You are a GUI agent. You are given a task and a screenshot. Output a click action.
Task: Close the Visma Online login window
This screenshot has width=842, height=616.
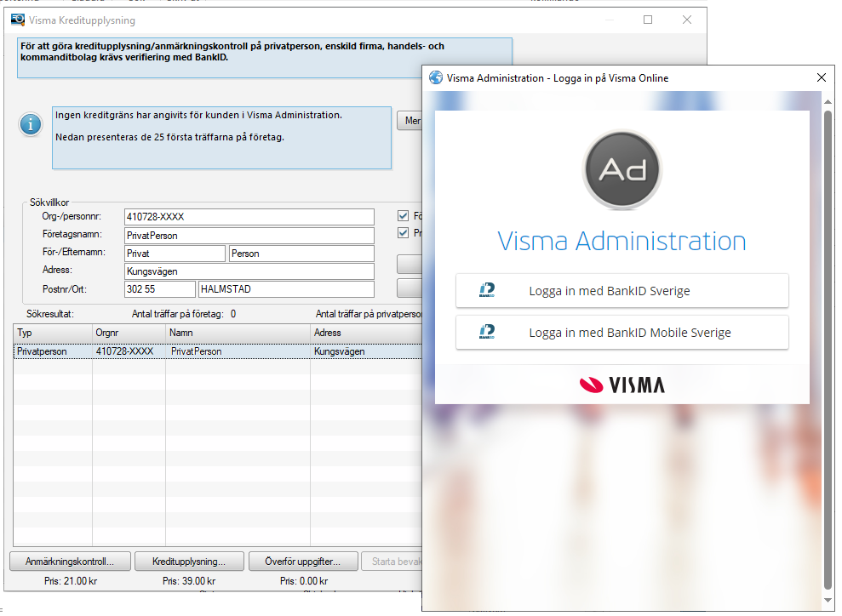click(821, 77)
